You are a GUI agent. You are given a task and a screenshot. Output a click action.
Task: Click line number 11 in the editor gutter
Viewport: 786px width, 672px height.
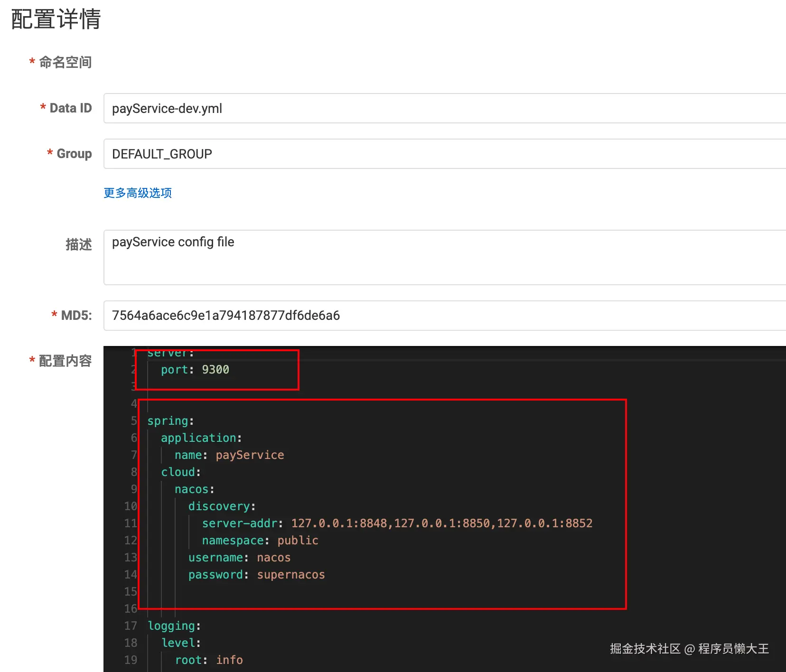click(x=131, y=523)
